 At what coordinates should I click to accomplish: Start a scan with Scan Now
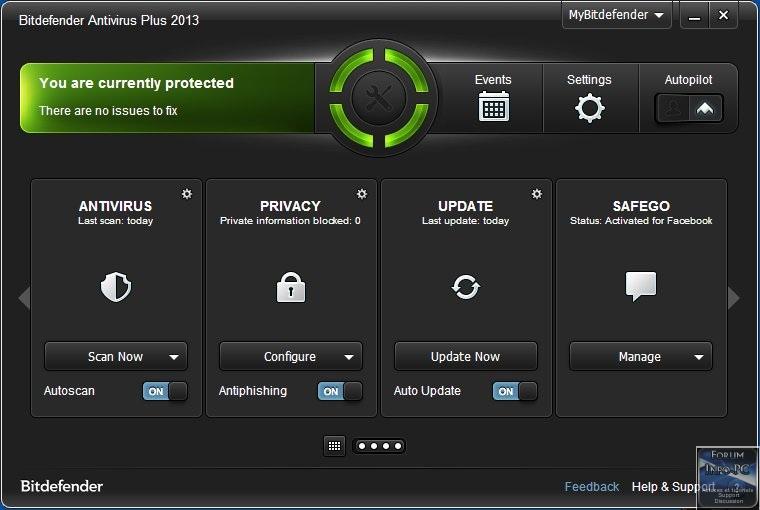tap(115, 357)
